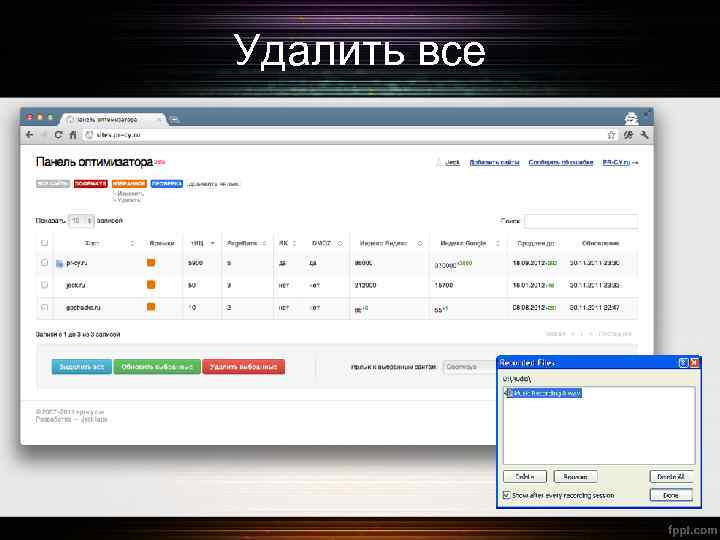This screenshot has height=540, width=720.
Task: Click Delete All in Recorded Files dialog
Action: (671, 477)
